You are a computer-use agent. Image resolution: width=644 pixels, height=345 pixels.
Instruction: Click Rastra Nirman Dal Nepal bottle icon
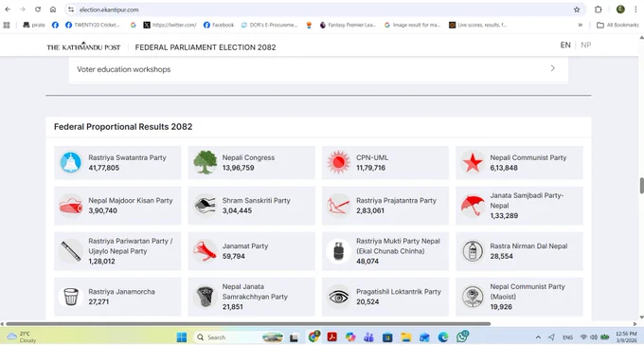[473, 251]
